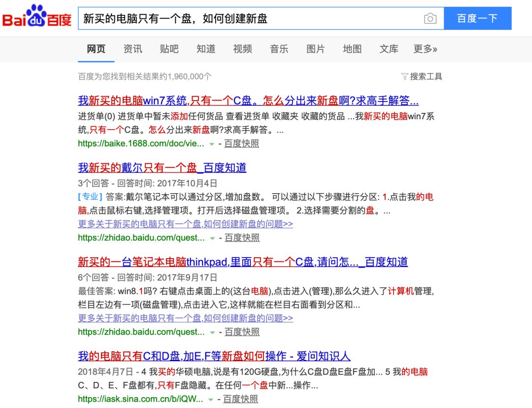The height and width of the screenshot is (408, 532).
Task: Select the 图片 tab
Action: [x=316, y=49]
